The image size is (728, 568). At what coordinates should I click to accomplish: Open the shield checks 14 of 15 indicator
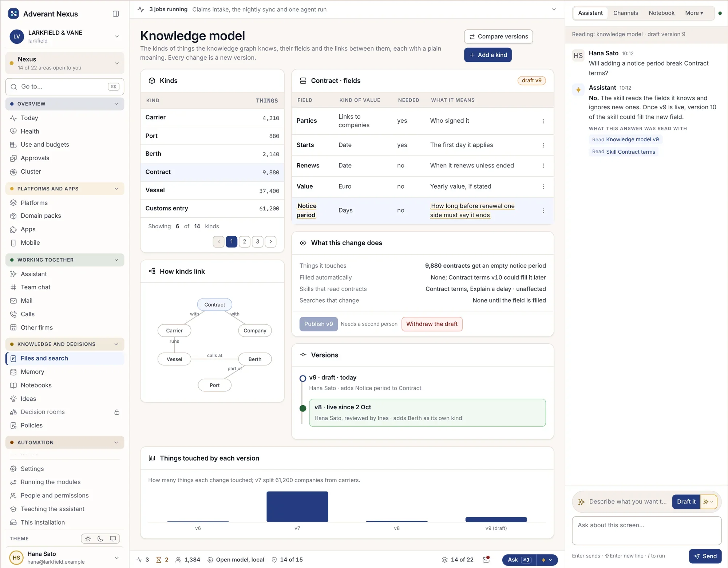pyautogui.click(x=287, y=560)
